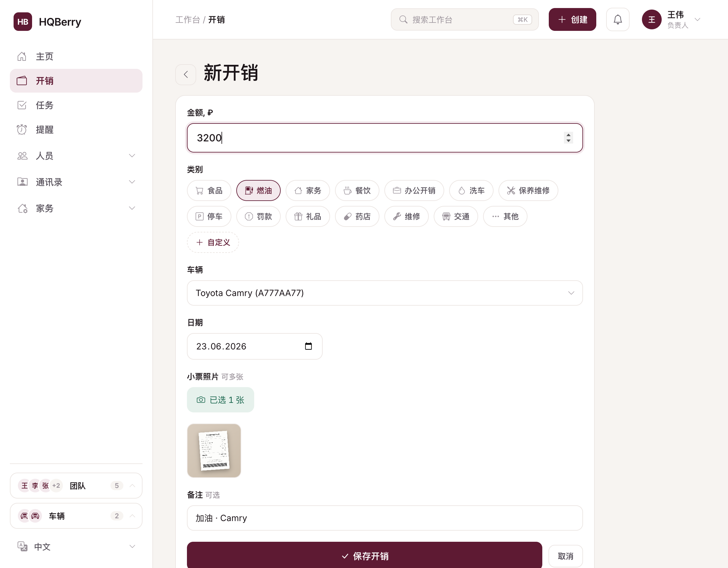728x568 pixels.
Task: Open the 车辆 Toyota Camry dropdown
Action: click(385, 293)
